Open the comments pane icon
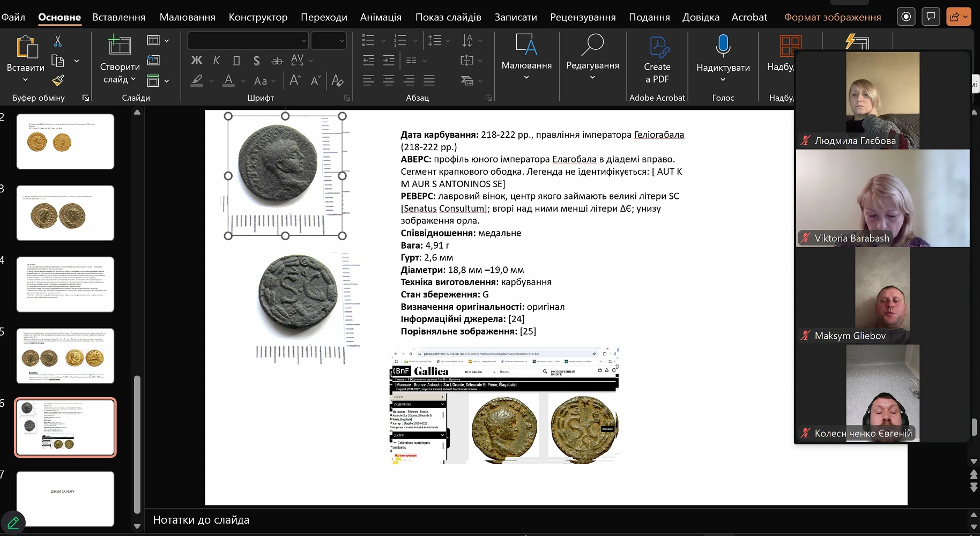Viewport: 980px width, 536px height. click(x=931, y=17)
